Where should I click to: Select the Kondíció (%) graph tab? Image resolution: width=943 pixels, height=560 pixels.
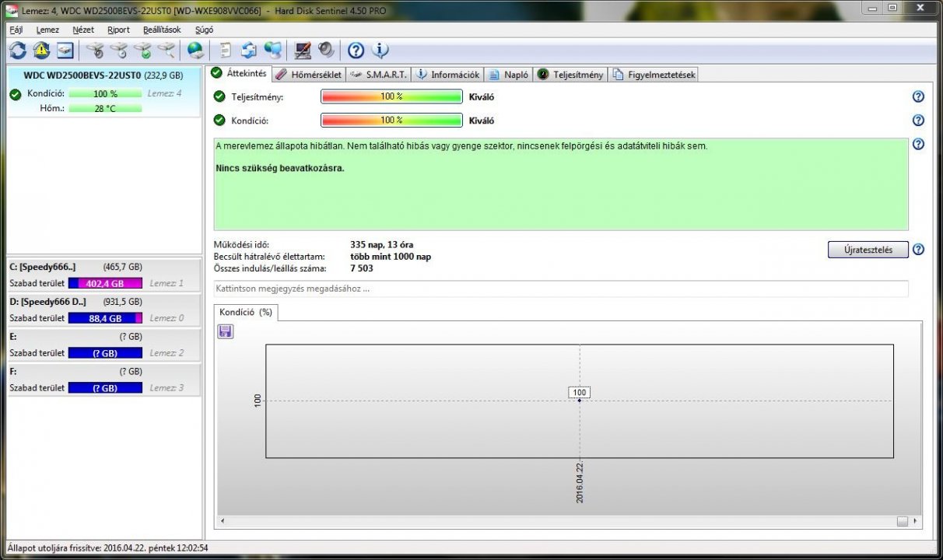246,312
